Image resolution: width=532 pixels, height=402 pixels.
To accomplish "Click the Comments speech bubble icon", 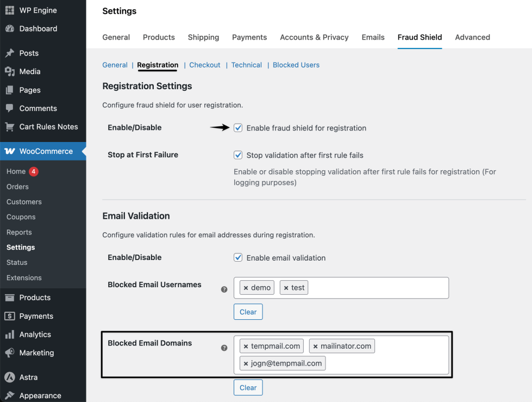I will [9, 108].
